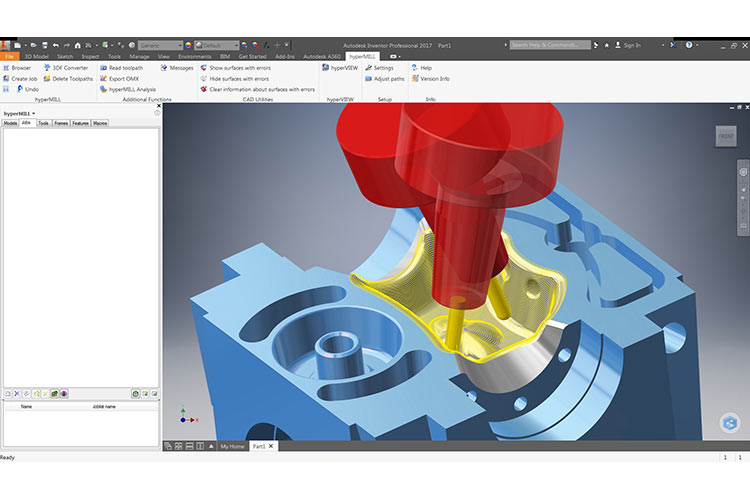Screen dimensions: 750x500
Task: Select the Environments ribbon tab
Action: coord(195,56)
